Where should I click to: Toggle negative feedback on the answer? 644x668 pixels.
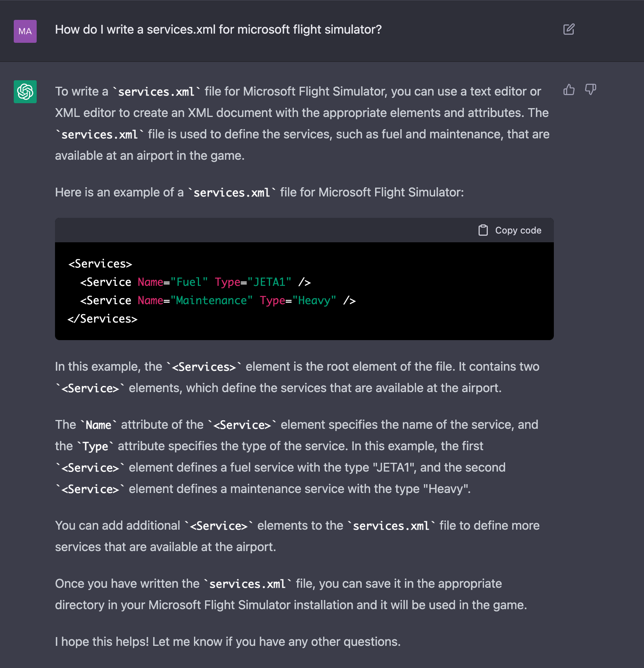coord(590,90)
